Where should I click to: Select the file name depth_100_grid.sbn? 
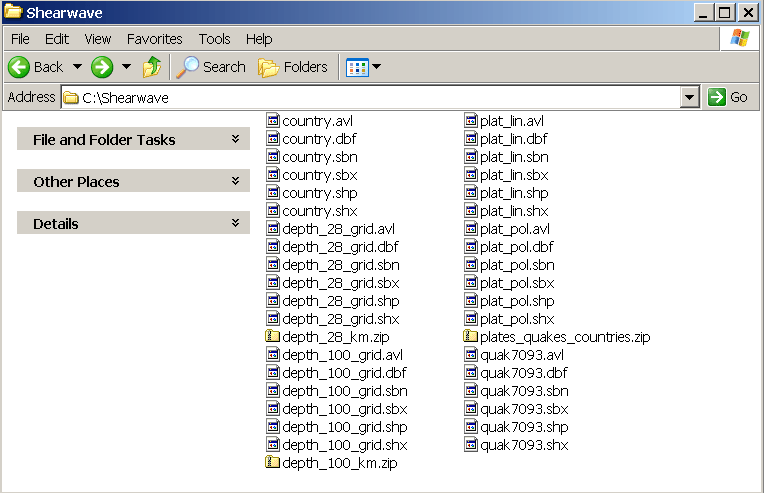coord(345,391)
